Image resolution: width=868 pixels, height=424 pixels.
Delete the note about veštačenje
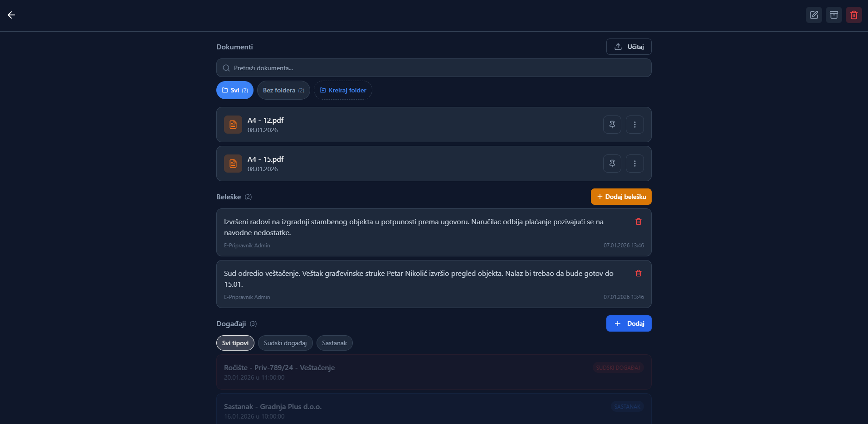click(639, 273)
